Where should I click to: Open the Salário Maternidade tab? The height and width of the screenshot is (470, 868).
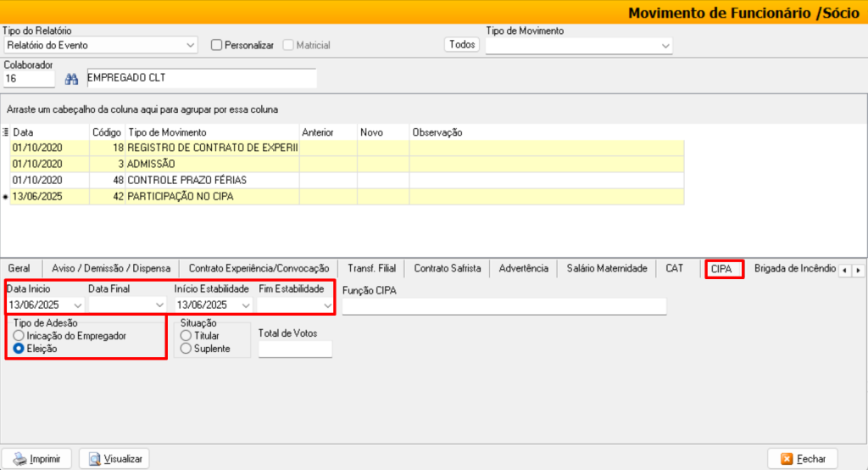(607, 268)
